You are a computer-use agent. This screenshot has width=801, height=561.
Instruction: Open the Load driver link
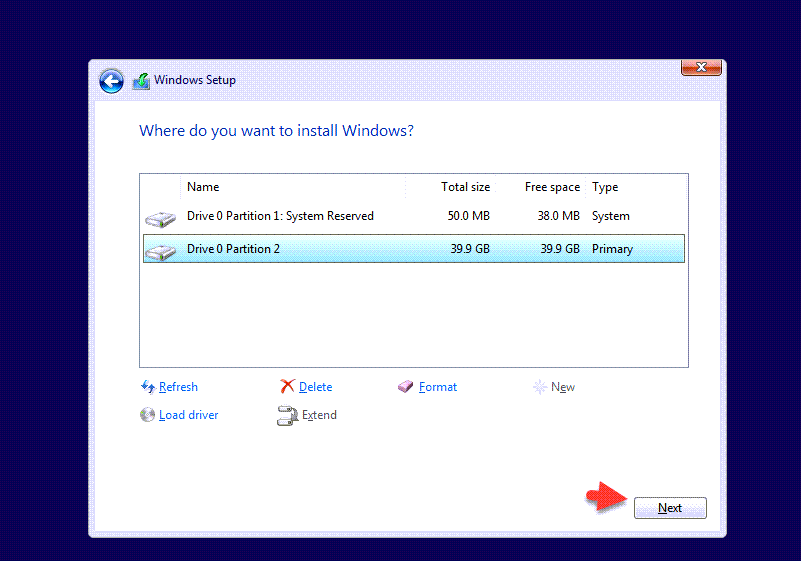coord(188,415)
